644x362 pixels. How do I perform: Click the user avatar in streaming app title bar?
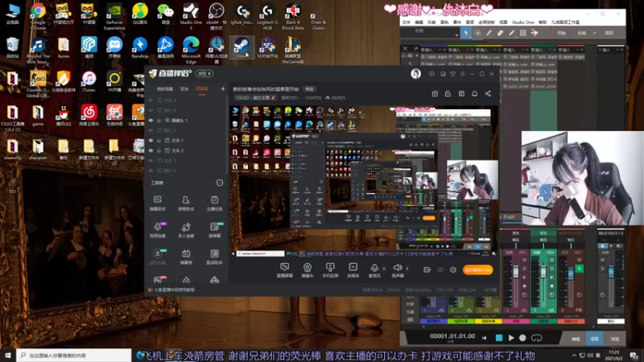point(415,73)
